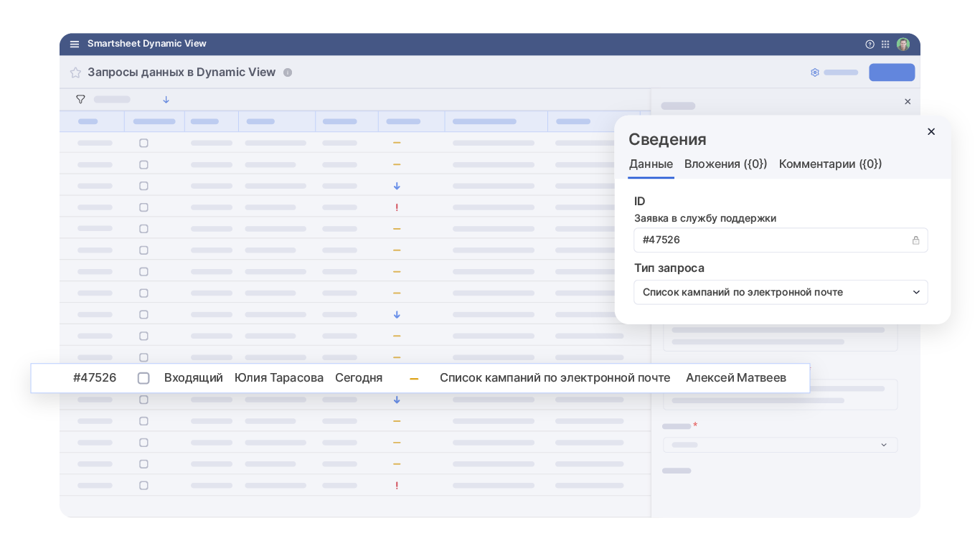The image size is (980, 551).
Task: Star the Запросы данных view as favorite
Action: [75, 72]
